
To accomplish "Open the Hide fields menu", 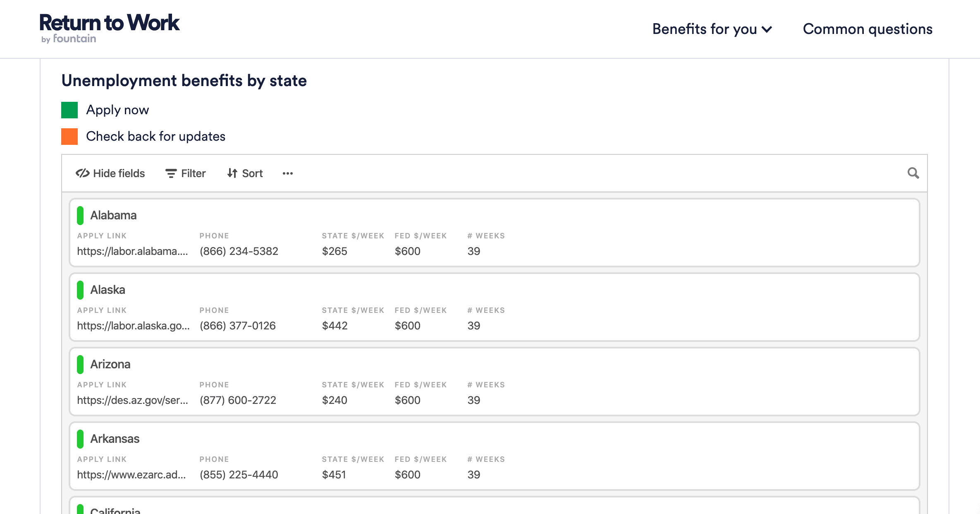I will (x=119, y=173).
